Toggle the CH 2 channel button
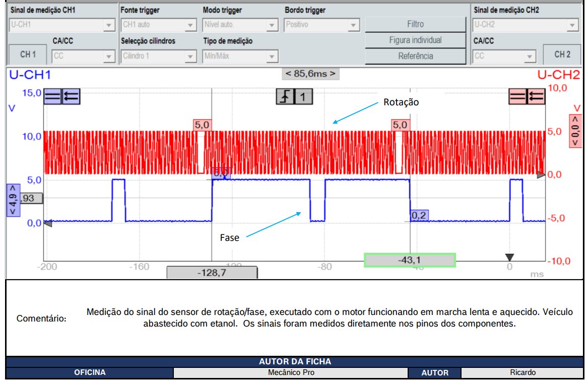The image size is (588, 382). pos(562,54)
